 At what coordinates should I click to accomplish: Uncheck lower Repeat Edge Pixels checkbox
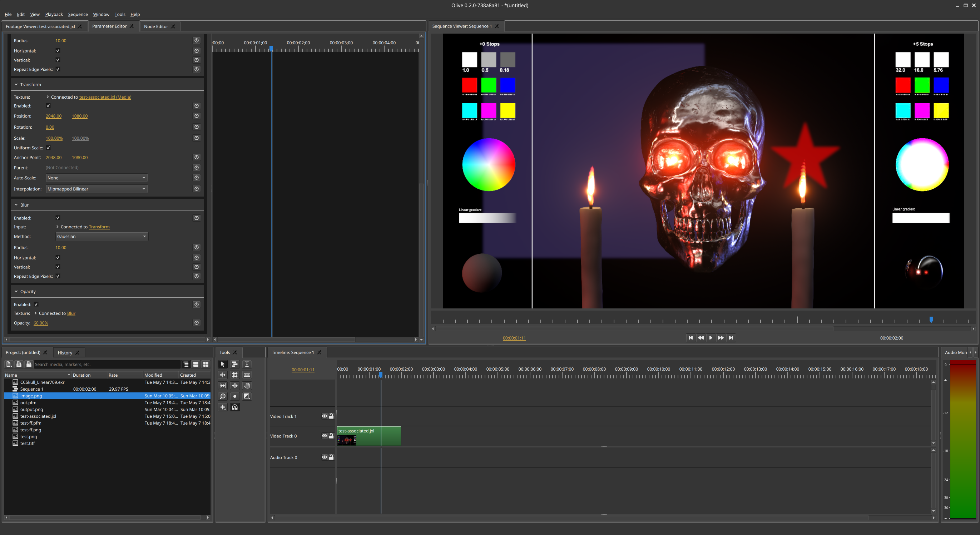(58, 276)
